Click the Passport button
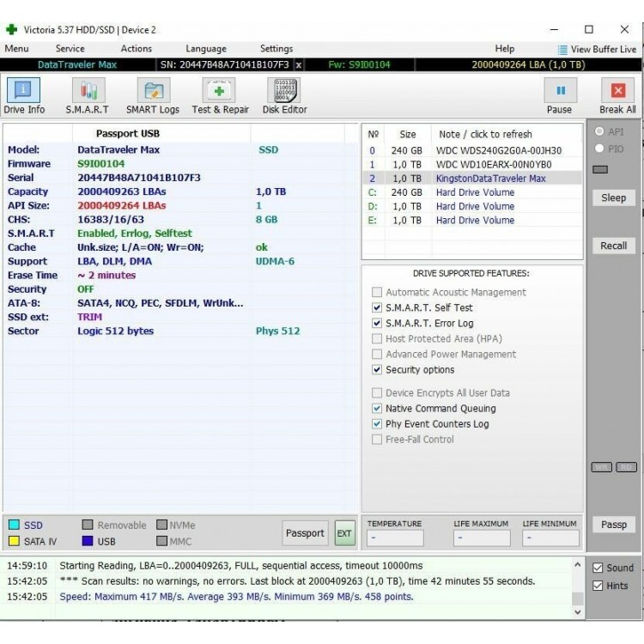 click(x=305, y=533)
